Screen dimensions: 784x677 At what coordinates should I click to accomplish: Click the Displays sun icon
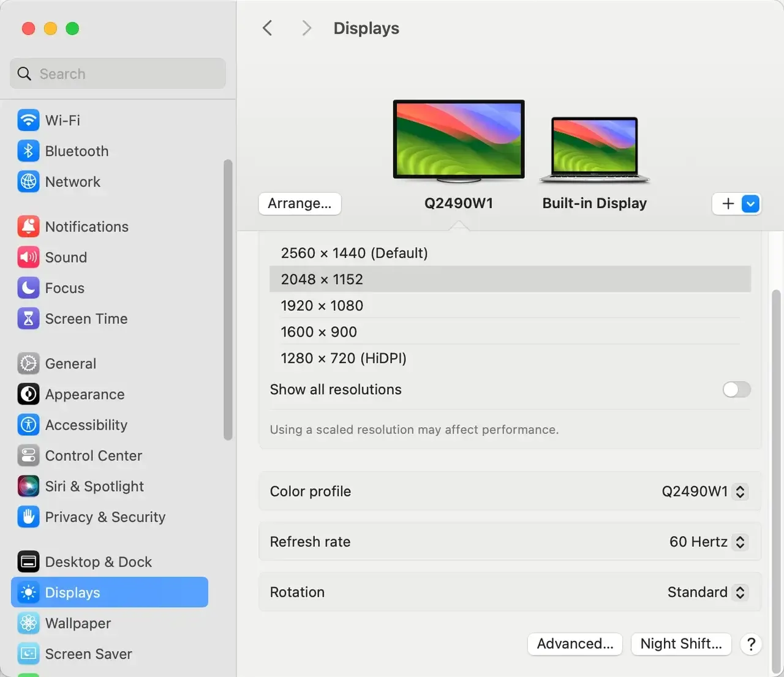[28, 592]
